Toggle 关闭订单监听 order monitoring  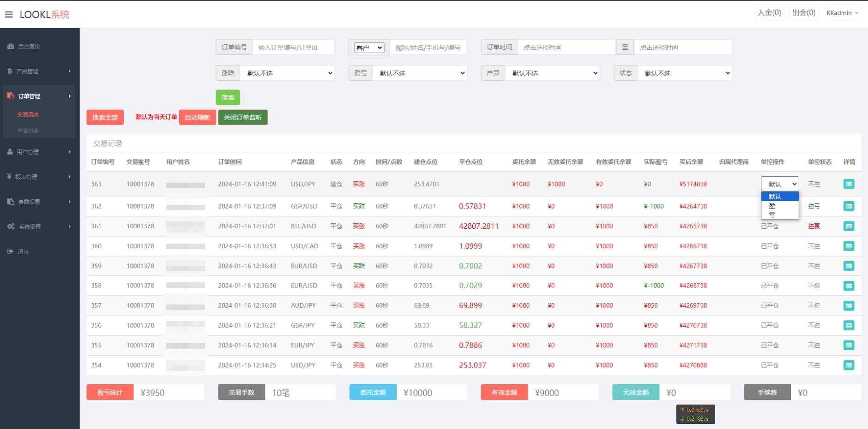click(243, 117)
